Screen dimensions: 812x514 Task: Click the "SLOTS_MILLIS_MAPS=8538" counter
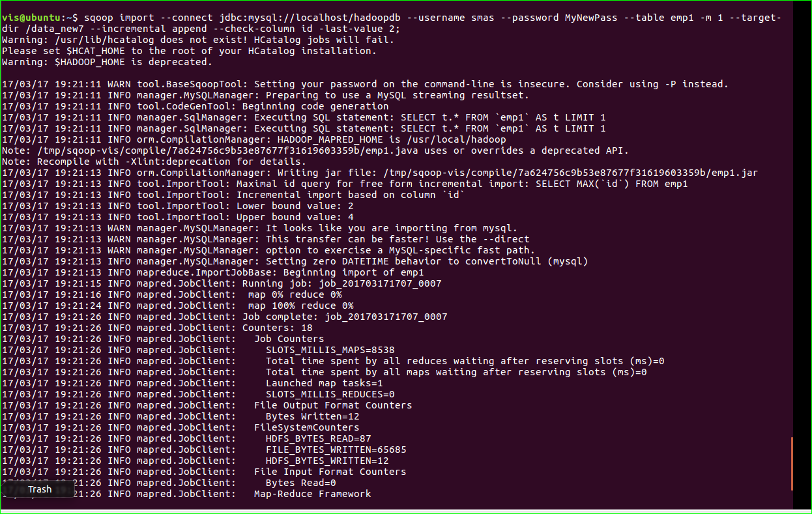point(330,350)
